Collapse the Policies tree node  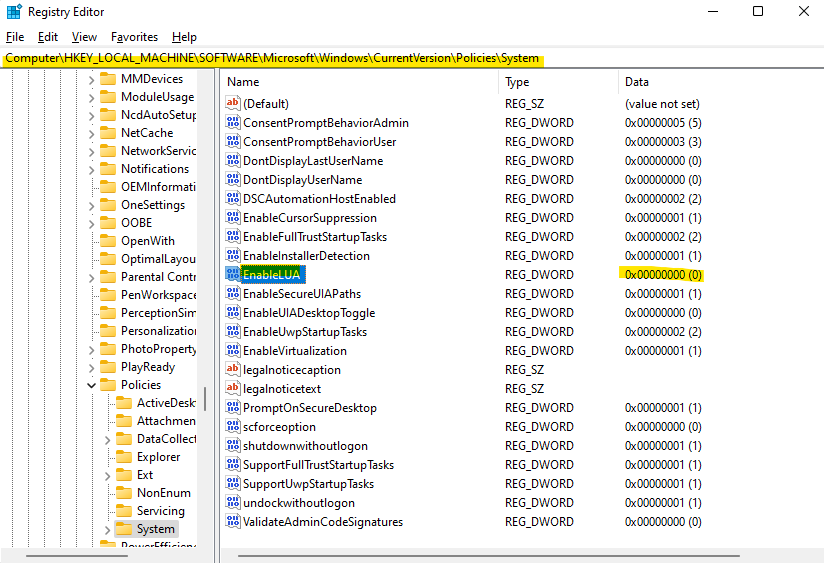pos(91,385)
